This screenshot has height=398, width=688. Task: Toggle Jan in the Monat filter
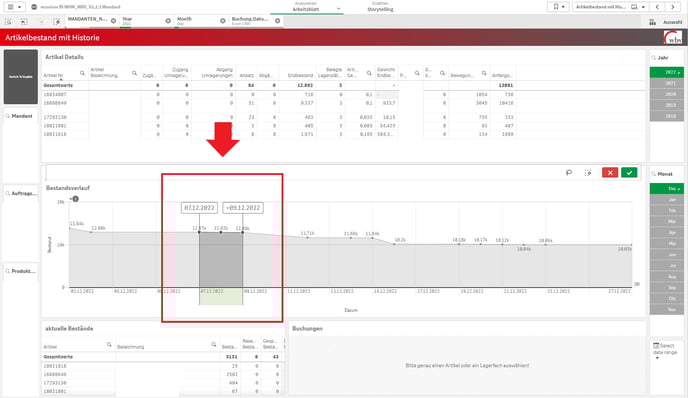[x=666, y=200]
